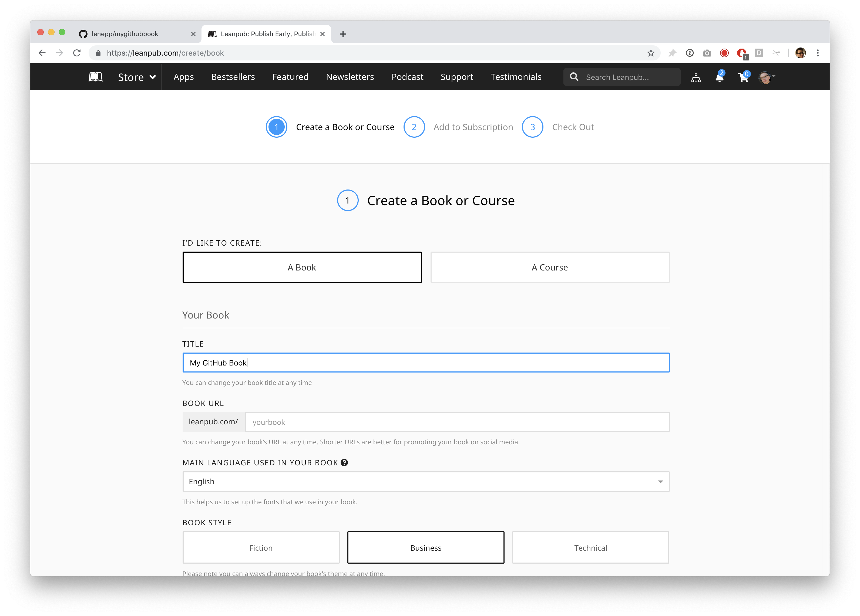Click the Book URL yourbook field
Image resolution: width=860 pixels, height=616 pixels.
(457, 422)
